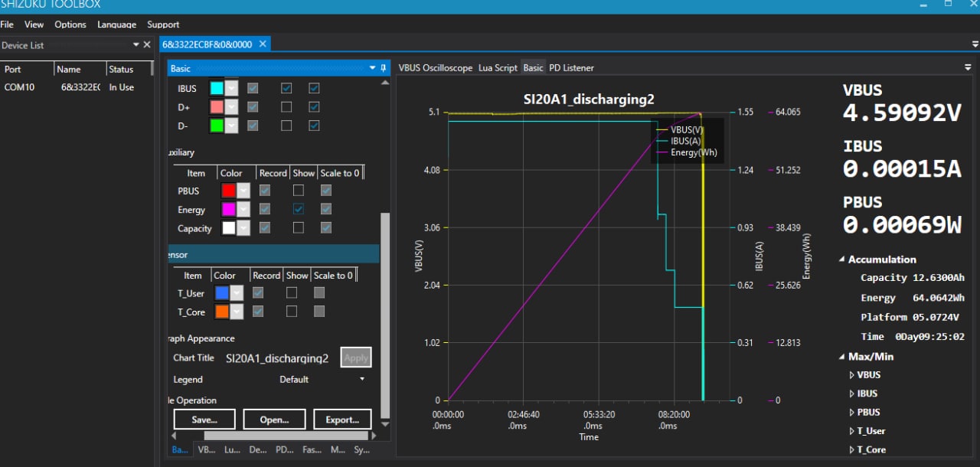Expand the IBUS entry under Max/Min
This screenshot has height=467, width=980.
(852, 394)
